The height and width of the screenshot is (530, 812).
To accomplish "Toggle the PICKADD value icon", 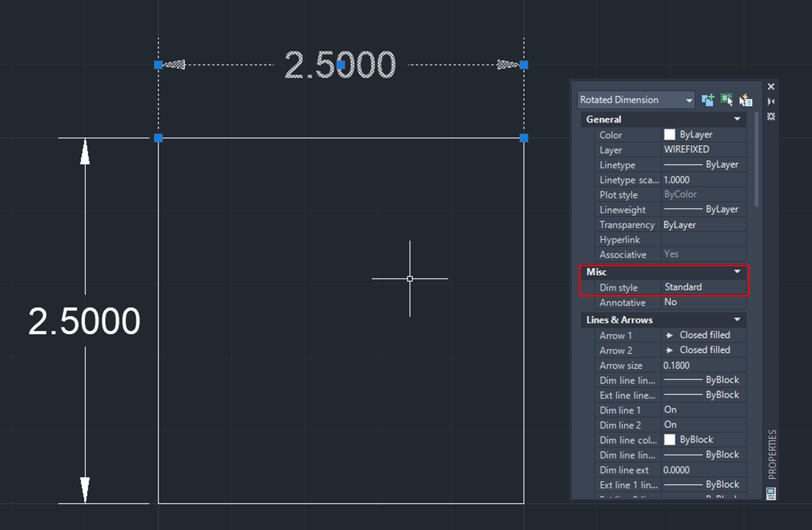I will [708, 100].
